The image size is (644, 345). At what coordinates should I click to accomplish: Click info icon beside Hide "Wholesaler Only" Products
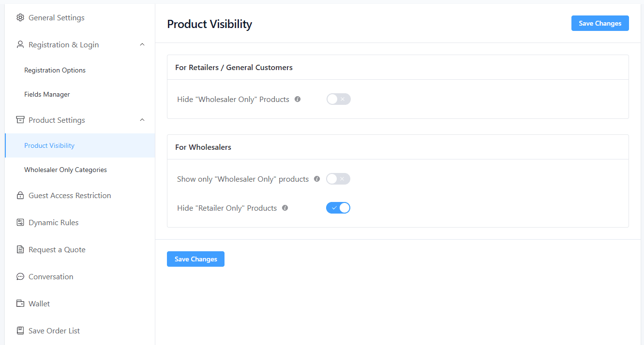pos(298,99)
